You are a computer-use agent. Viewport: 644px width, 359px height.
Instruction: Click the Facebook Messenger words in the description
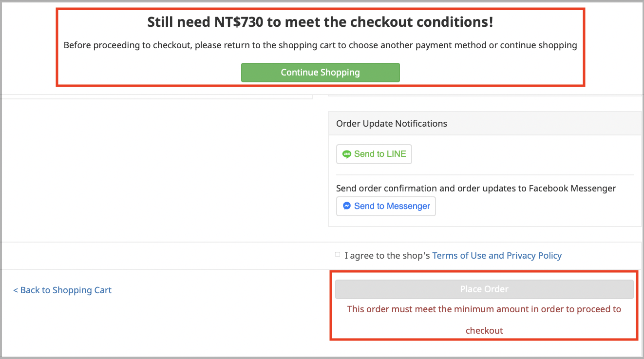click(572, 188)
